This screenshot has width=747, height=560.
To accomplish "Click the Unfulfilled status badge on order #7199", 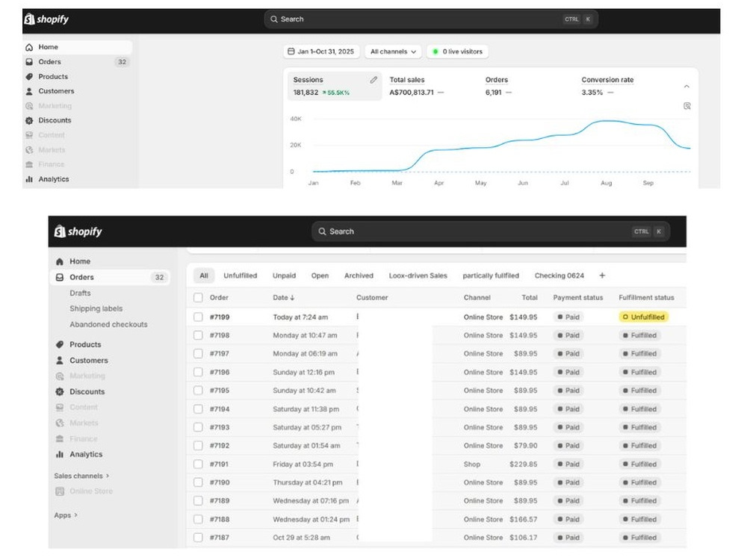I will coord(644,317).
